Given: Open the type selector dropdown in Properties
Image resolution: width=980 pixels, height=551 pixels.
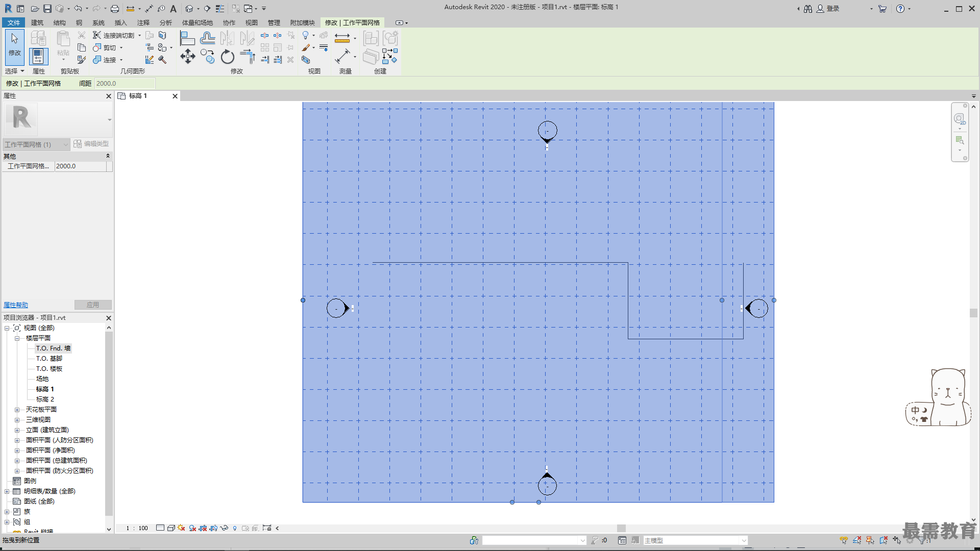Looking at the screenshot, I should (x=109, y=119).
